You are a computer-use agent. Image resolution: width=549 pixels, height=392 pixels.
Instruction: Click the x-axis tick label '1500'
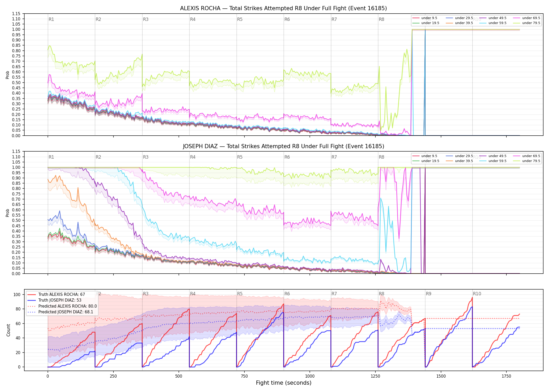pos(441,376)
